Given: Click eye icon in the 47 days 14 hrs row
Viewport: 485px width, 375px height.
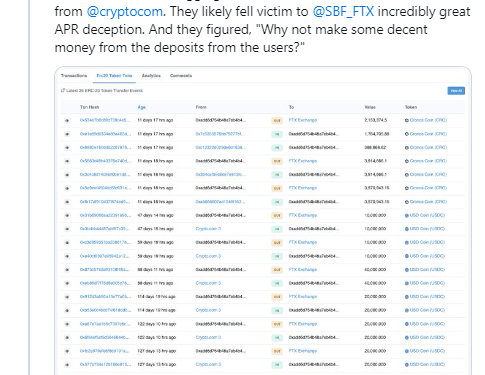Looking at the screenshot, I should (x=67, y=216).
